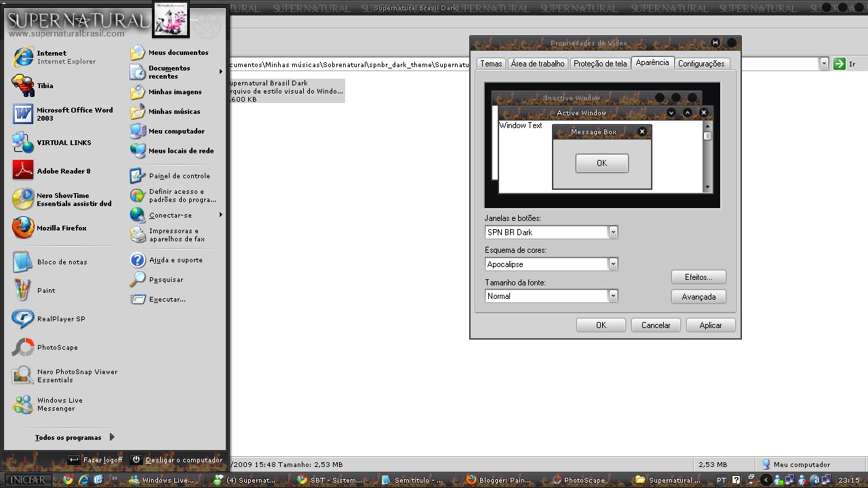Switch to Área de trabalho tab
The height and width of the screenshot is (488, 868).
(x=537, y=64)
